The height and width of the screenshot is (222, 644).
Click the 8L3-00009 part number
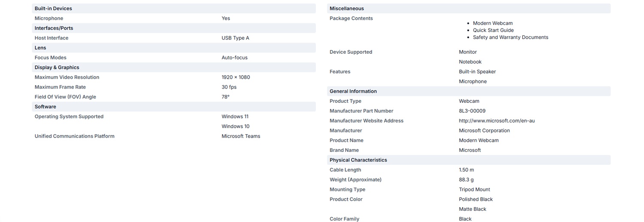[x=472, y=111]
